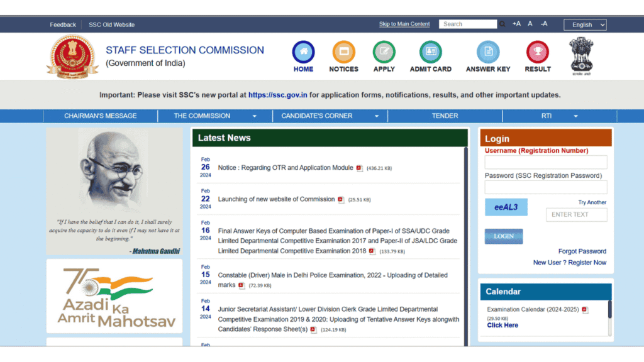644x362 pixels.
Task: Click Try Another captcha link
Action: point(592,202)
